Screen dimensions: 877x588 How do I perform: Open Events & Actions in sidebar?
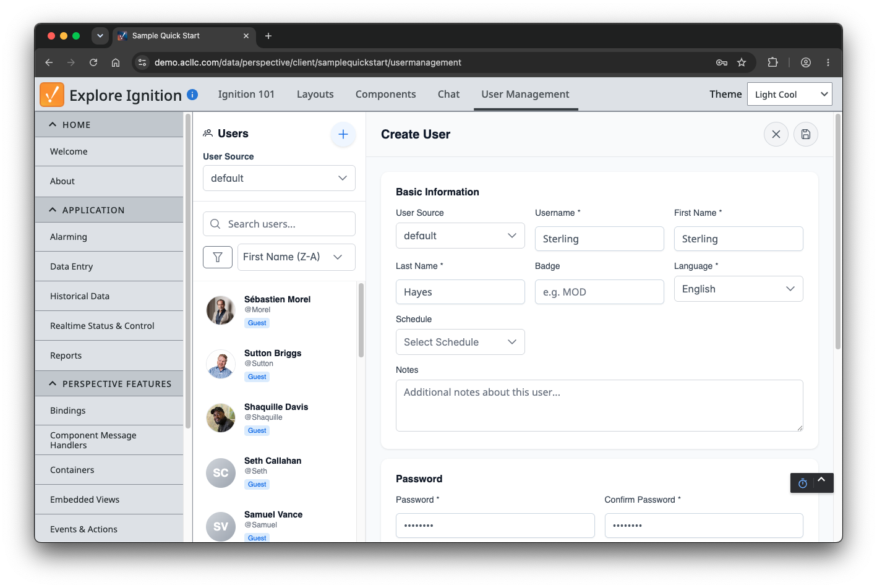pos(109,529)
